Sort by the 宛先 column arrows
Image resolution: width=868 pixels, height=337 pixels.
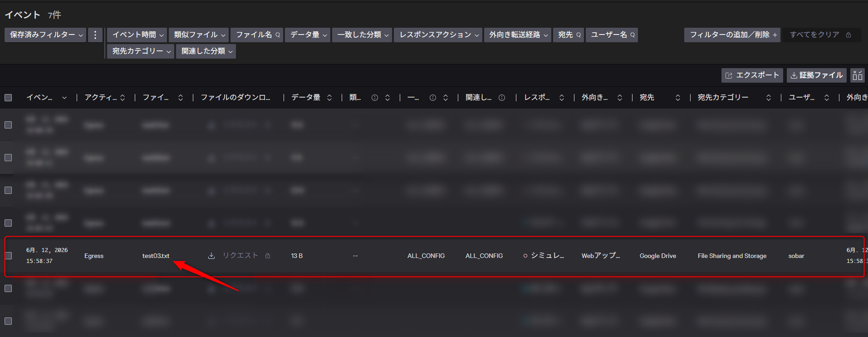(678, 98)
